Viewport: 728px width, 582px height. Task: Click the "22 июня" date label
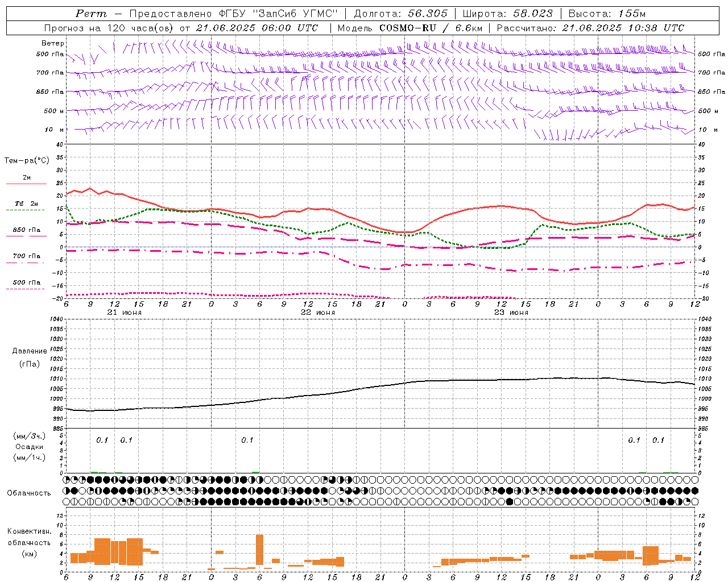point(318,313)
